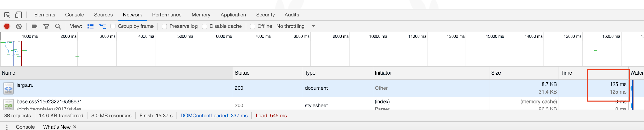Screen dimensions: 644x130
Task: Check the Disable cache option
Action: (205, 26)
